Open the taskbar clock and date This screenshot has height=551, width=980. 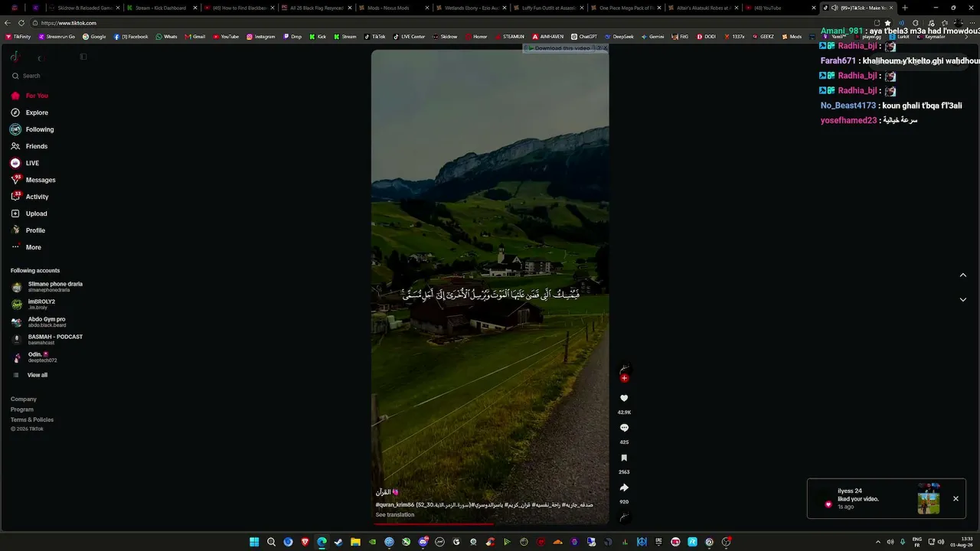pyautogui.click(x=962, y=542)
